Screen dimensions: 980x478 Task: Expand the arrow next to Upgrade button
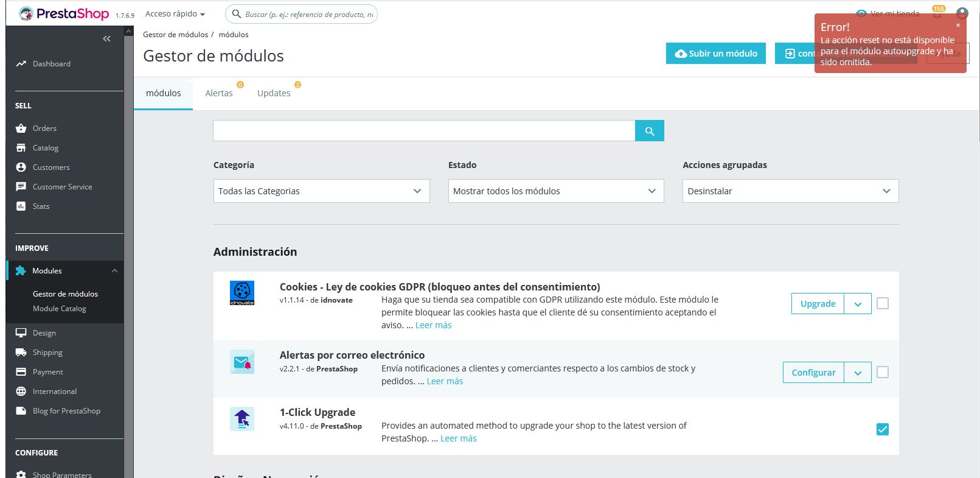tap(858, 304)
